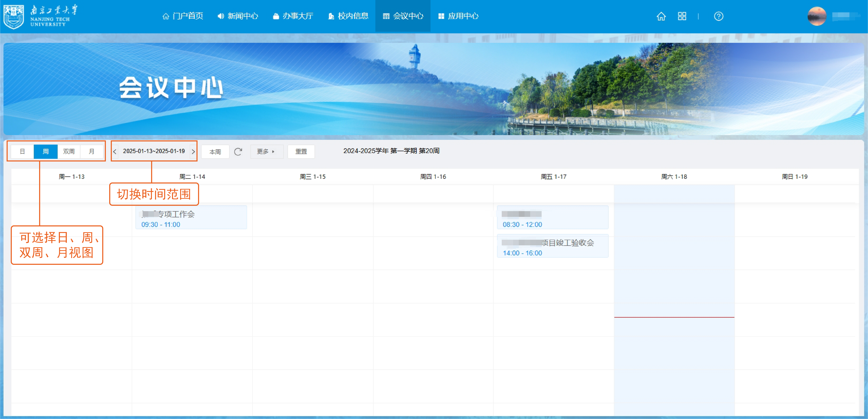Click the 周四 1-16 column header
Screen dimensions: 868x419
tap(433, 177)
